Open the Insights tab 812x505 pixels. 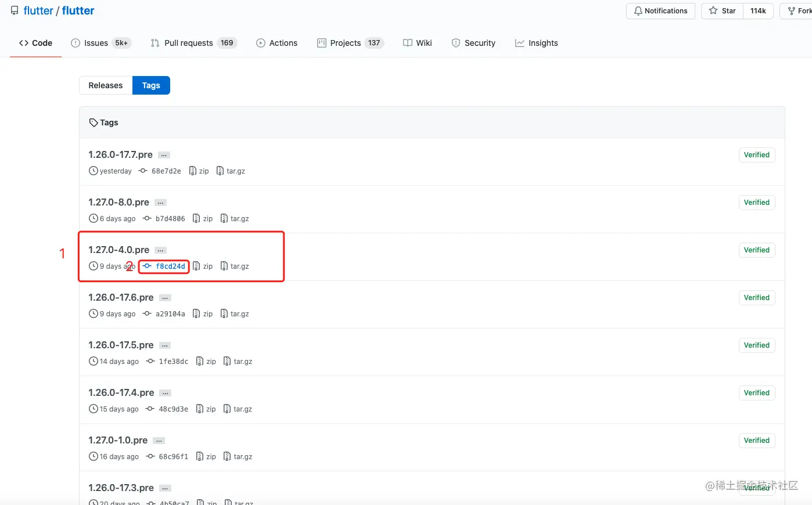click(536, 43)
